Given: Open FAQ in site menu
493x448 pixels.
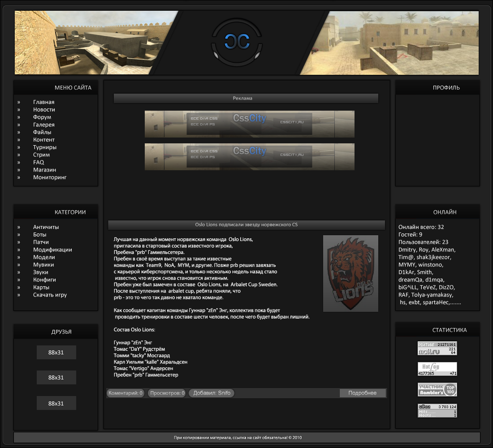Looking at the screenshot, I should [39, 163].
